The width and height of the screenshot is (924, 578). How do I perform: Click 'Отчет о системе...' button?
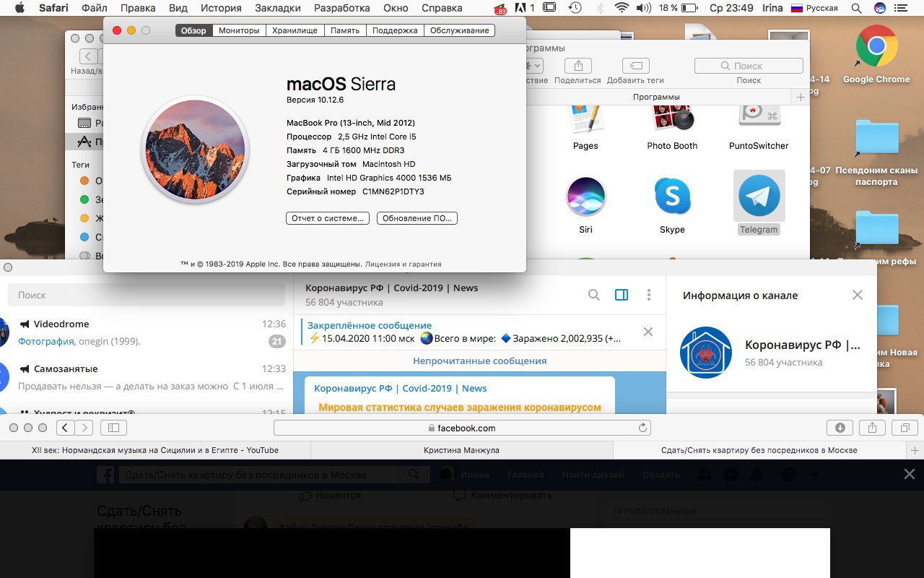pos(328,218)
